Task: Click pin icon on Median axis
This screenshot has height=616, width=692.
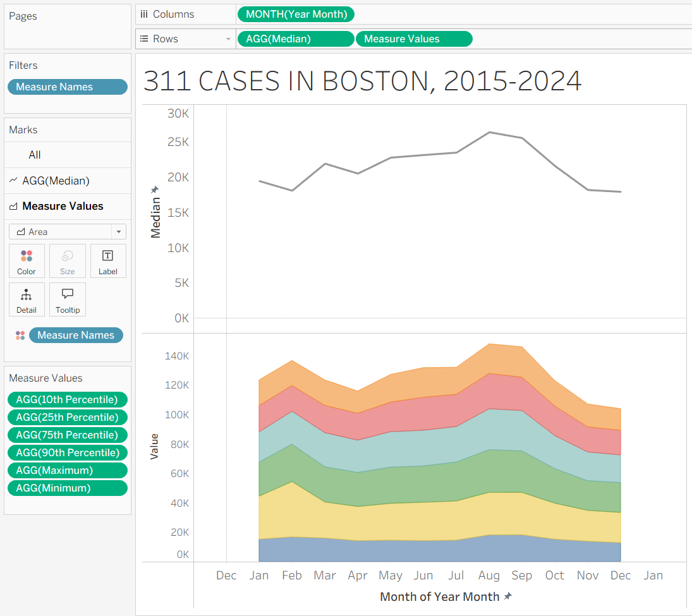Action: 154,190
